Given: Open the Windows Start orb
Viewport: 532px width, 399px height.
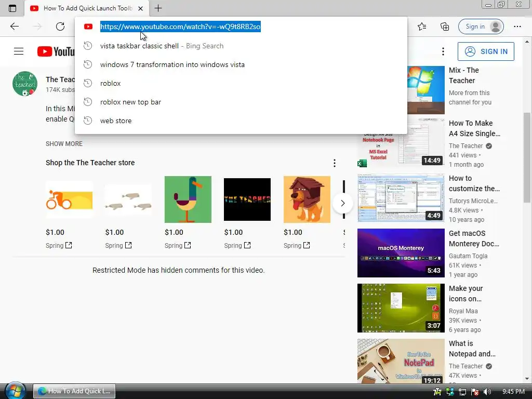Looking at the screenshot, I should click(x=15, y=391).
